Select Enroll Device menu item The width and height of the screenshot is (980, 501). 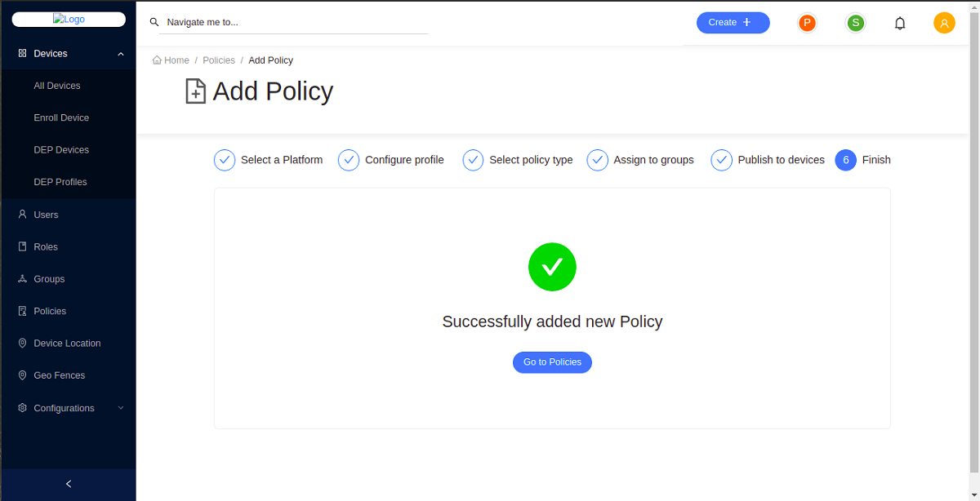click(61, 117)
